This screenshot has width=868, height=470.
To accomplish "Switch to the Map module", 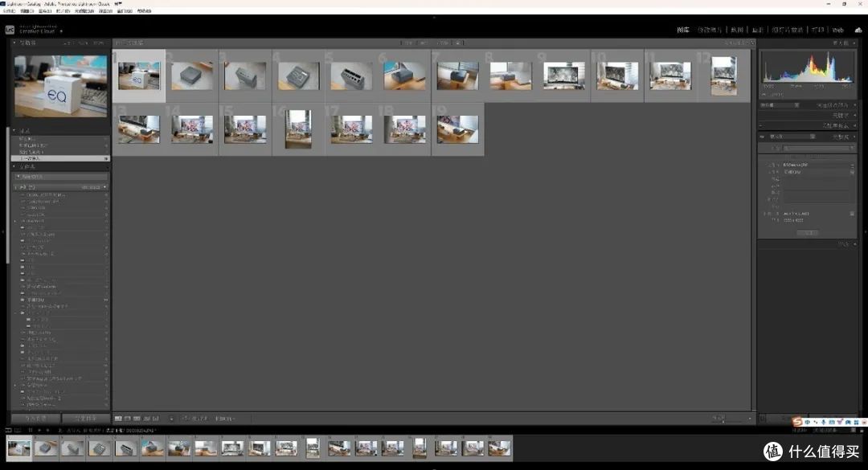I will pos(737,30).
